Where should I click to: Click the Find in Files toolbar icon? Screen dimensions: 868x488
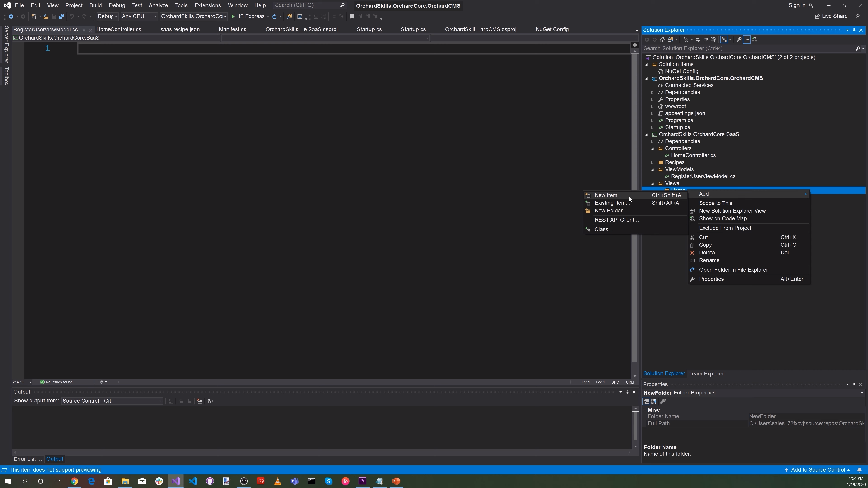(x=289, y=16)
